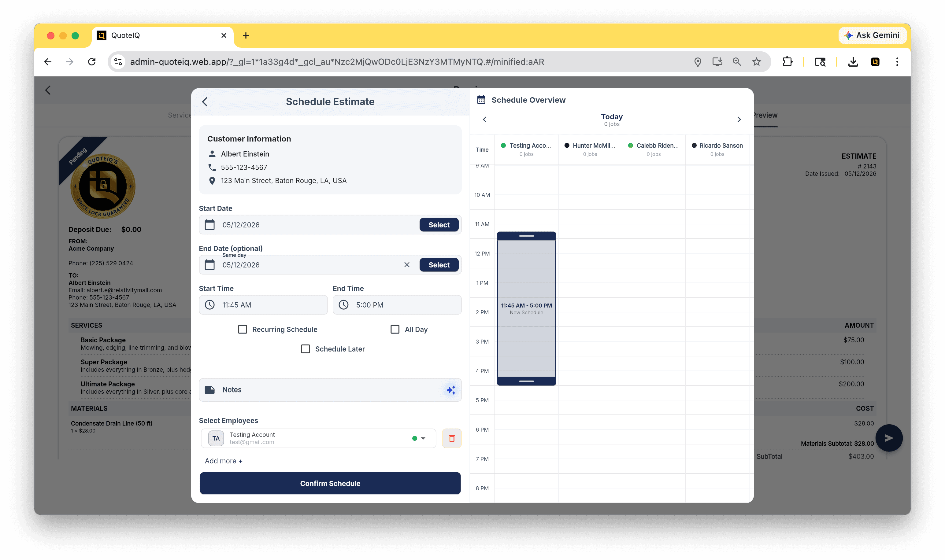Click address 123 Main Street in dialog
The image size is (945, 560).
click(283, 181)
